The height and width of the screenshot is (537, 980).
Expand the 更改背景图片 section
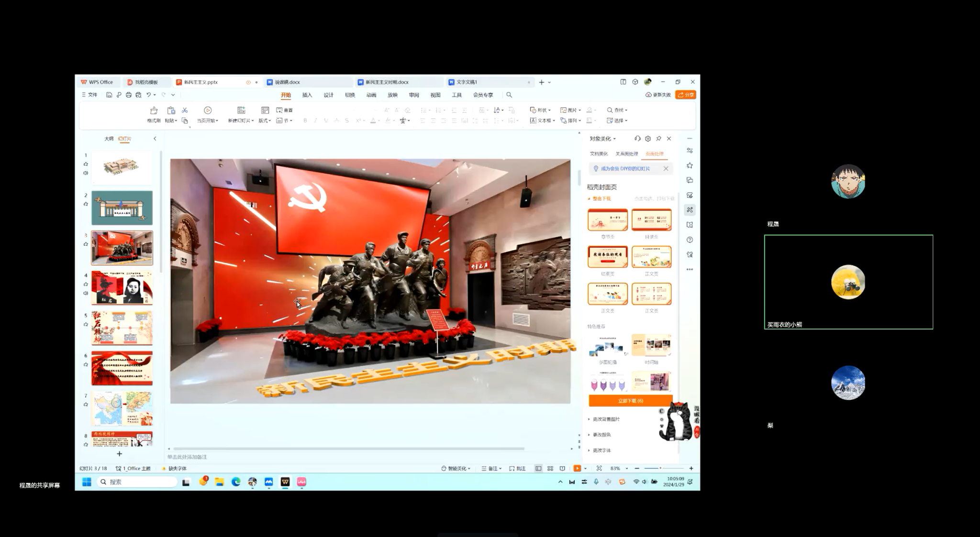(x=606, y=419)
